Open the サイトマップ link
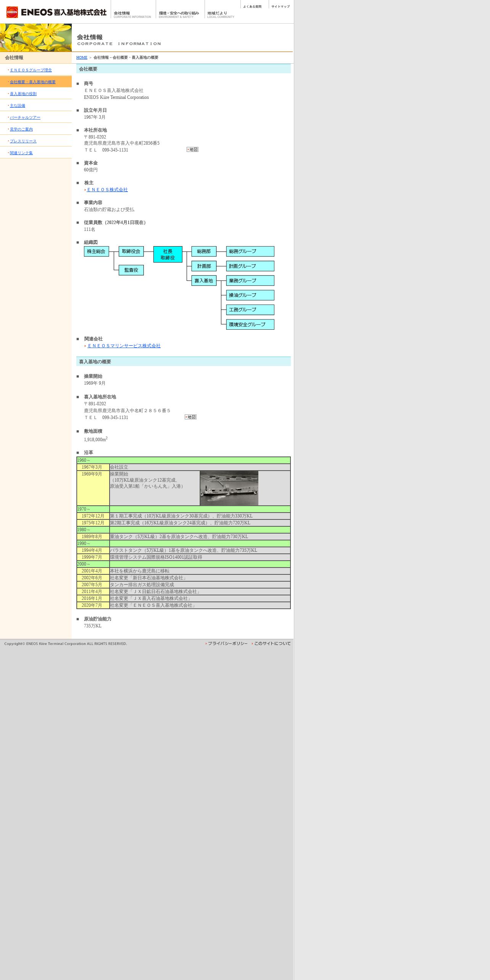Screen dimensions: 490x980 click(280, 6)
